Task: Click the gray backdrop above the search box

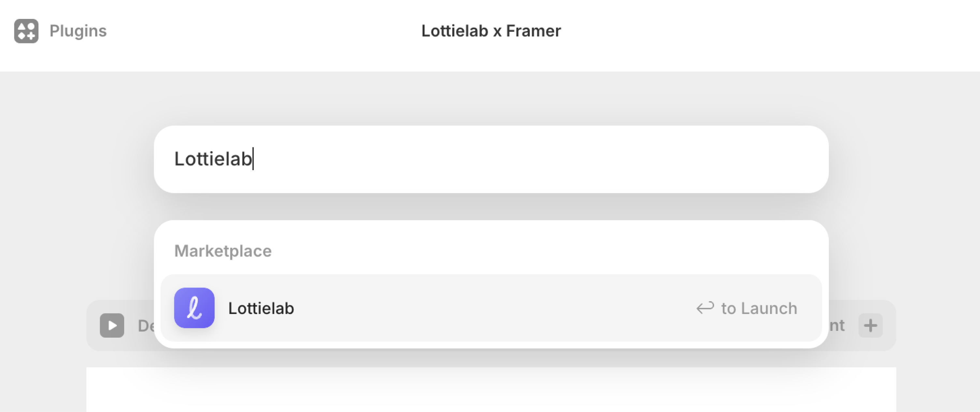Action: click(491, 99)
